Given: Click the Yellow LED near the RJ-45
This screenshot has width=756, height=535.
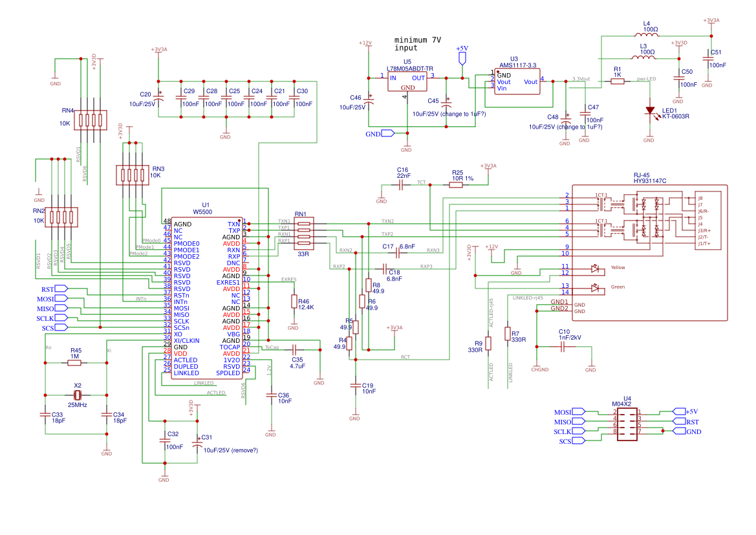Looking at the screenshot, I should coord(596,267).
